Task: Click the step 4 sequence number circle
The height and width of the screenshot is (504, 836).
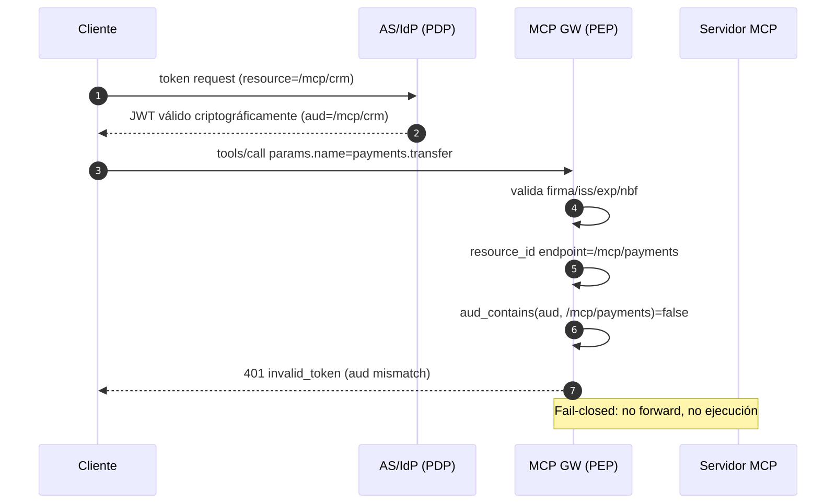Action: [574, 208]
